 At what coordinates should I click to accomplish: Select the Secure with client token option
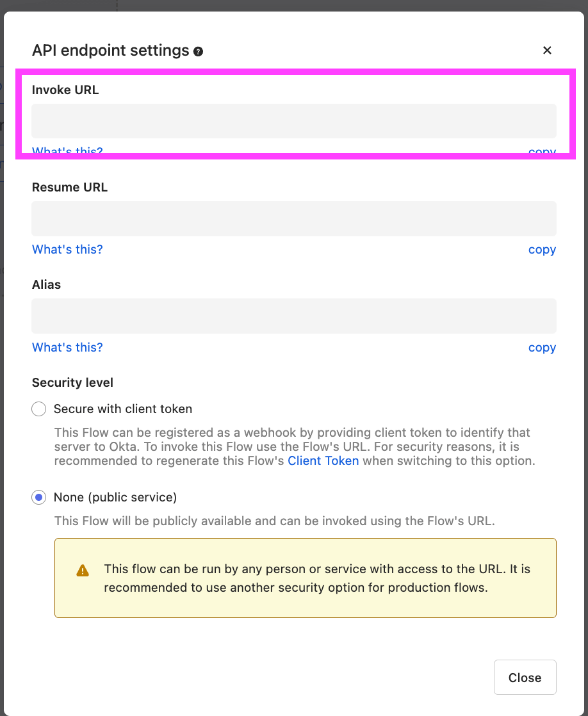click(39, 409)
